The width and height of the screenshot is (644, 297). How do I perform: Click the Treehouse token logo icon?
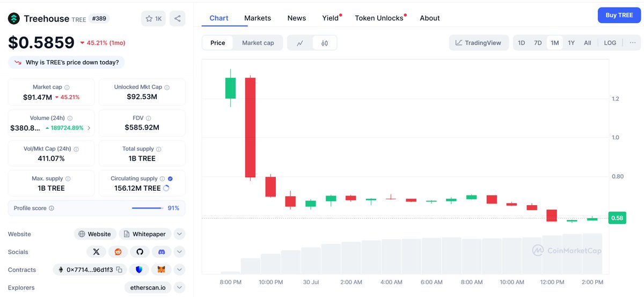click(x=14, y=19)
